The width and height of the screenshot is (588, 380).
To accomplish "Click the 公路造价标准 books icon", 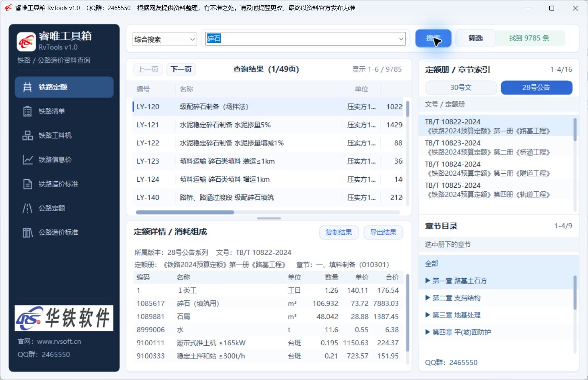I will [27, 232].
